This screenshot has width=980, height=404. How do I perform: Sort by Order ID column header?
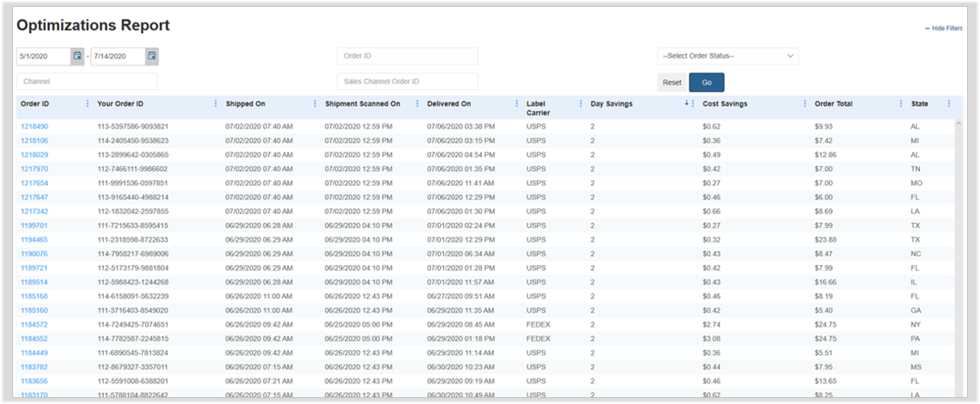point(35,104)
